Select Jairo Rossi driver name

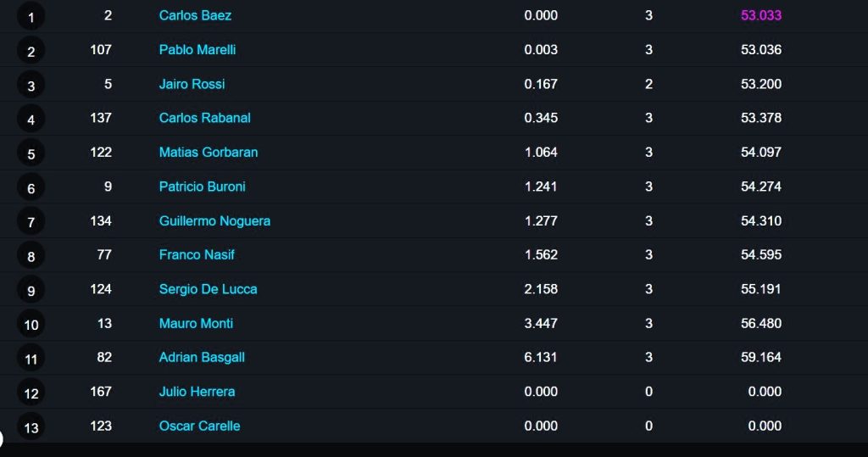point(192,84)
